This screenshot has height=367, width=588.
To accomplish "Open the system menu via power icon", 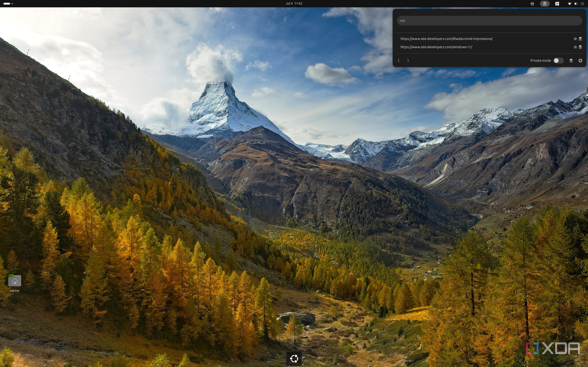I will (x=582, y=4).
